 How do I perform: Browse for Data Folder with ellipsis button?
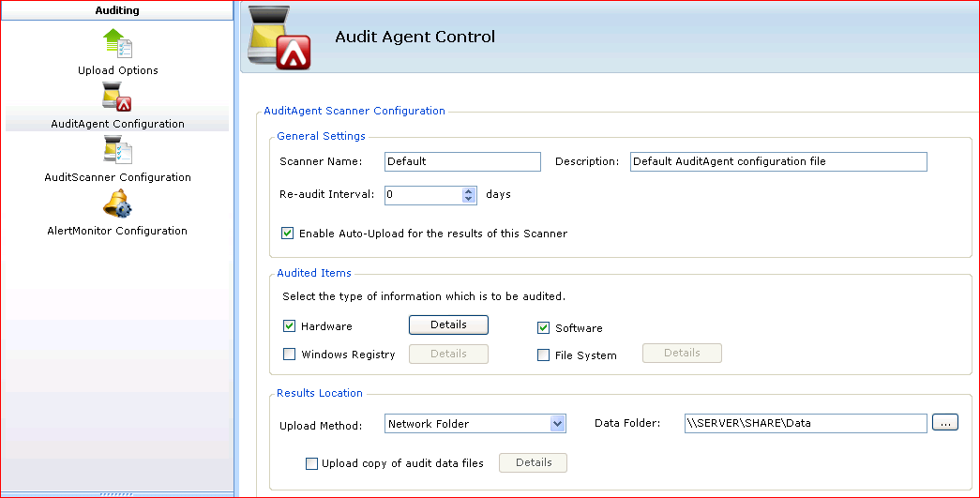click(945, 423)
